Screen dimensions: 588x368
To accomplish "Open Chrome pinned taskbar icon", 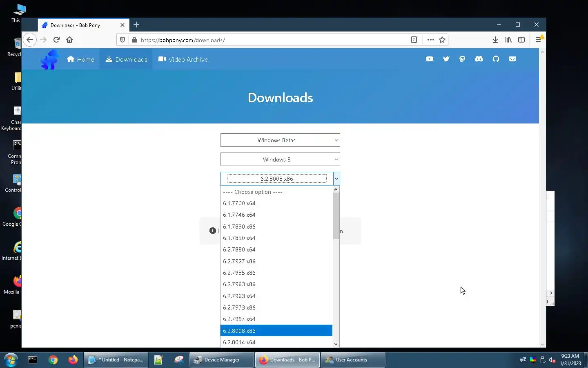I will click(x=53, y=360).
